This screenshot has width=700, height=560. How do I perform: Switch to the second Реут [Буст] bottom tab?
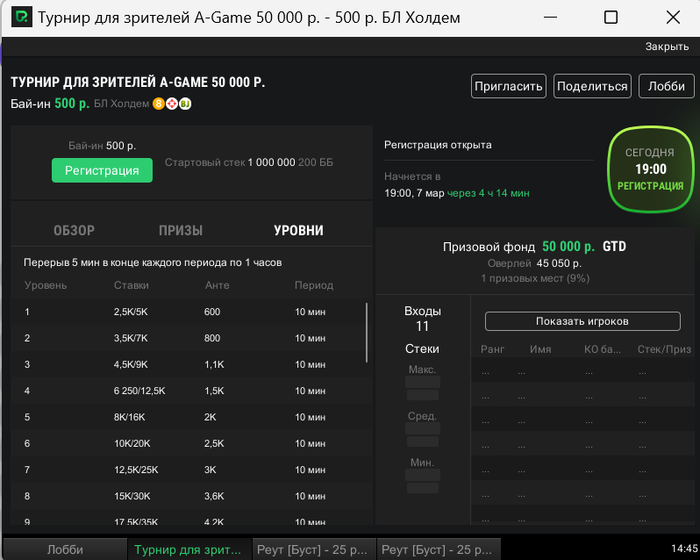coord(437,549)
